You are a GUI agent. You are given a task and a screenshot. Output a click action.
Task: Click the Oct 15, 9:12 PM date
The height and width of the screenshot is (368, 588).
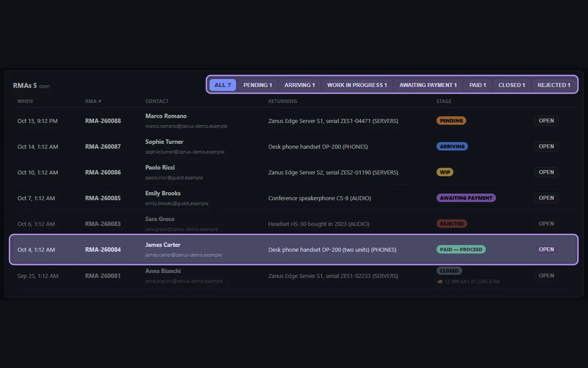click(x=37, y=121)
